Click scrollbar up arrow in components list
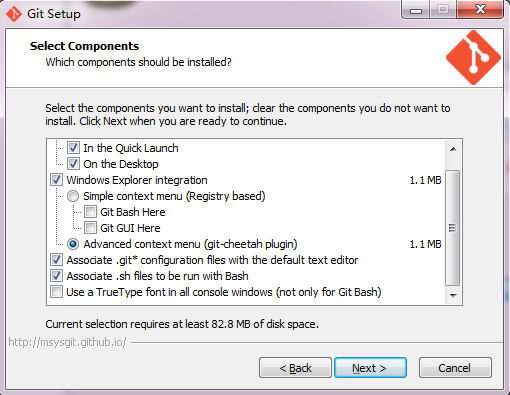Image resolution: width=510 pixels, height=395 pixels. (453, 149)
